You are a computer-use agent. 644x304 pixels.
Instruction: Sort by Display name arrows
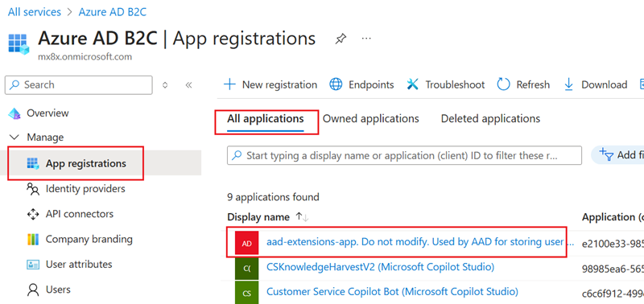tap(303, 217)
